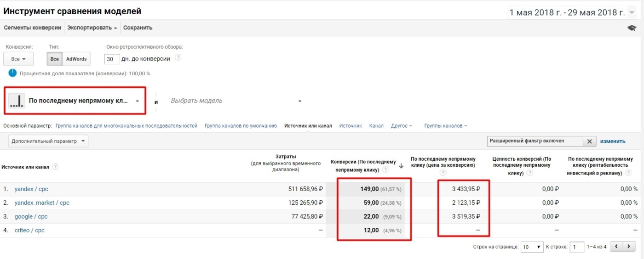
Task: Click the cost value '125 265,90 ₽'
Action: pos(305,203)
